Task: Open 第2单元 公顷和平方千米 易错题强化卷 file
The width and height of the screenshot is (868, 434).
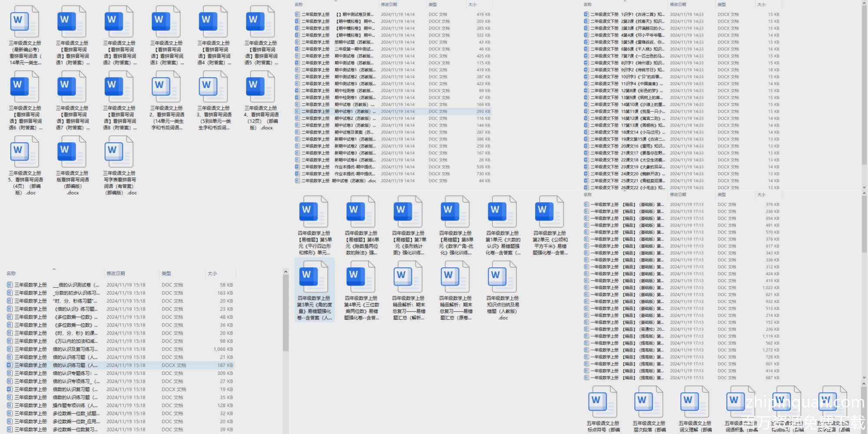Action: 550,212
